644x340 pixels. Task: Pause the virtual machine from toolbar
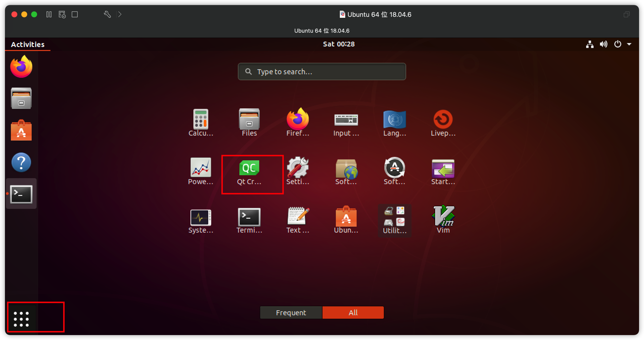coord(49,15)
